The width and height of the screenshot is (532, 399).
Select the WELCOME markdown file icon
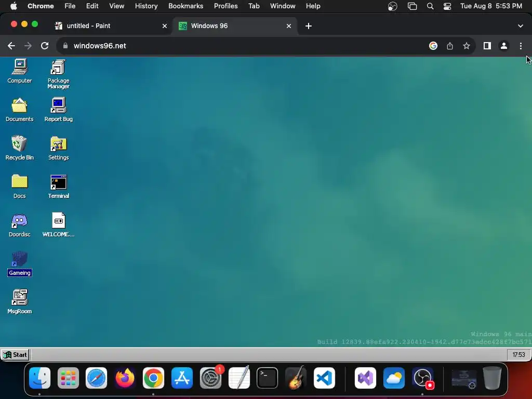coord(58,225)
